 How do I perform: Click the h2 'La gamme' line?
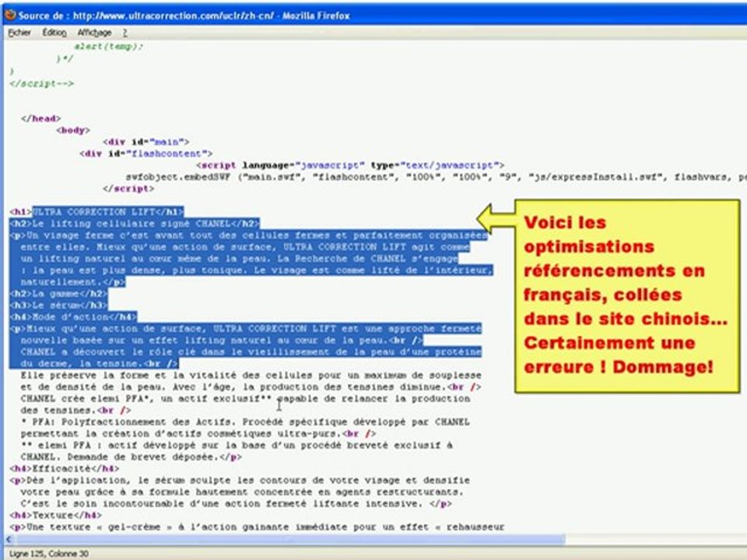pos(58,293)
